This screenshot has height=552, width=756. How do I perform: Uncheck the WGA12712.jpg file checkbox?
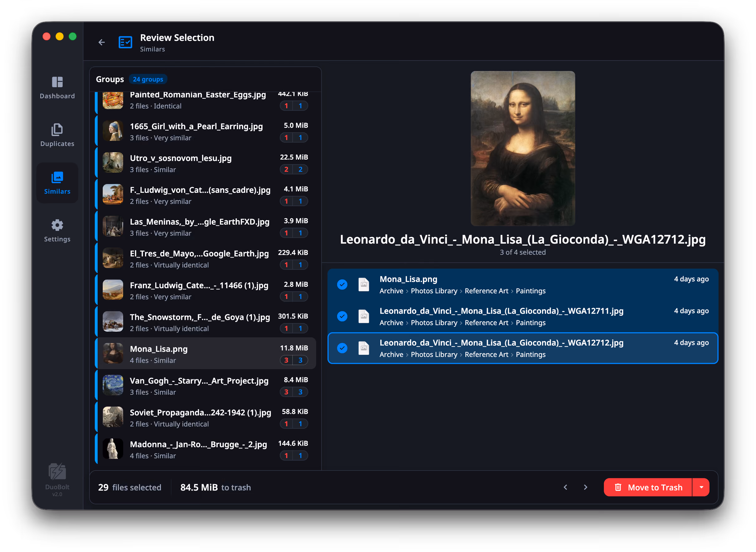tap(342, 348)
